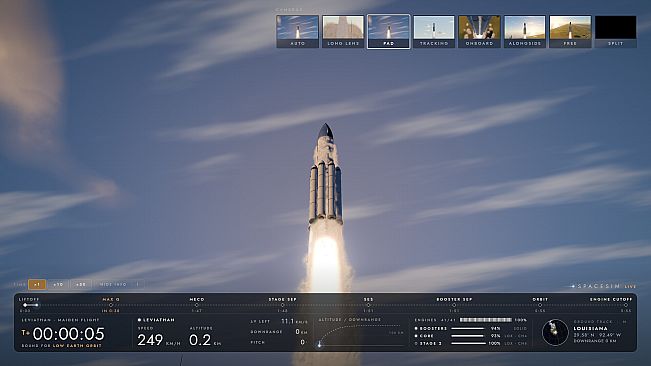The width and height of the screenshot is (651, 366).
Task: Click the SpaceSim Live logo
Action: [603, 286]
